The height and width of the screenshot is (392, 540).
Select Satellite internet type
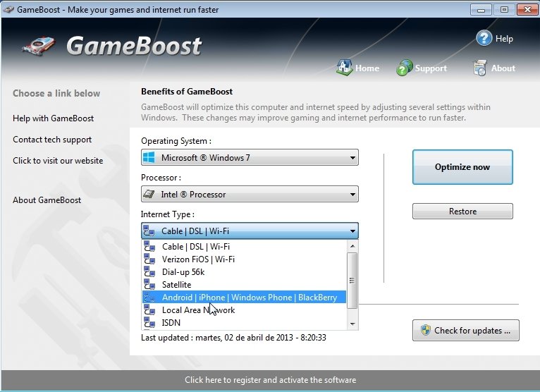244,285
